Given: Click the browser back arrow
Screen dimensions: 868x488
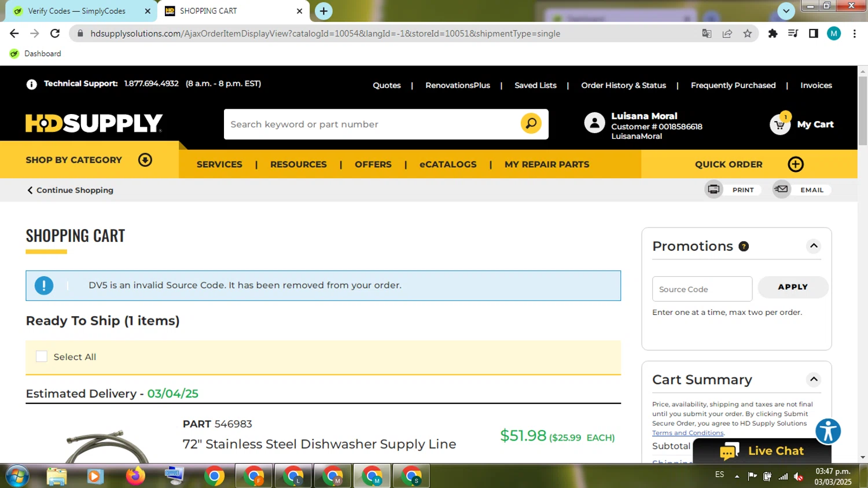Looking at the screenshot, I should click(x=14, y=34).
